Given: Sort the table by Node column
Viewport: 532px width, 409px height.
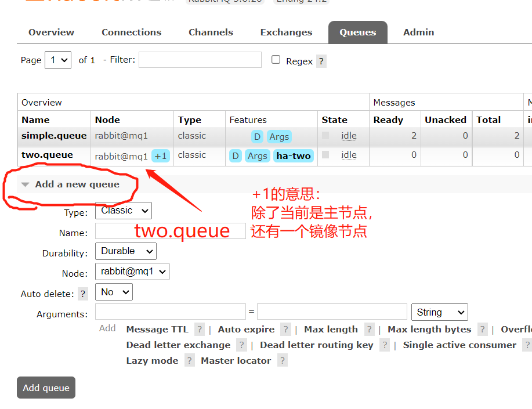Looking at the screenshot, I should coord(107,120).
